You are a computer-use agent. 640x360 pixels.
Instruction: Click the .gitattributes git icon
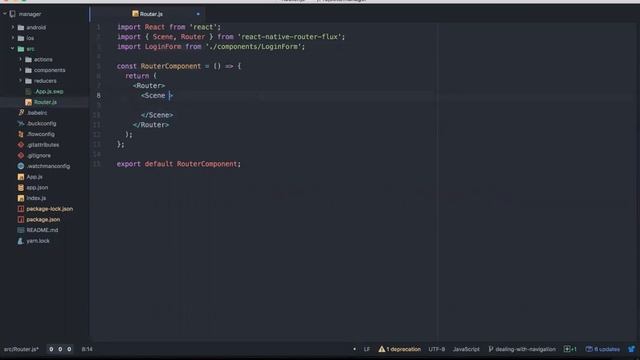(21, 145)
